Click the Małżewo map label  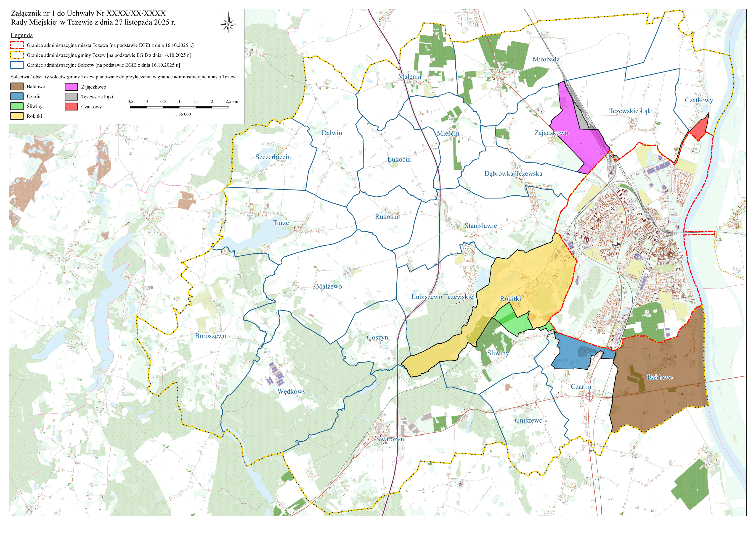pos(329,287)
